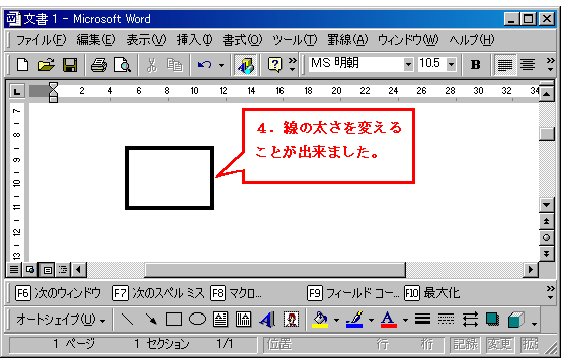The height and width of the screenshot is (364, 574).
Task: Undo the last action
Action: [204, 65]
